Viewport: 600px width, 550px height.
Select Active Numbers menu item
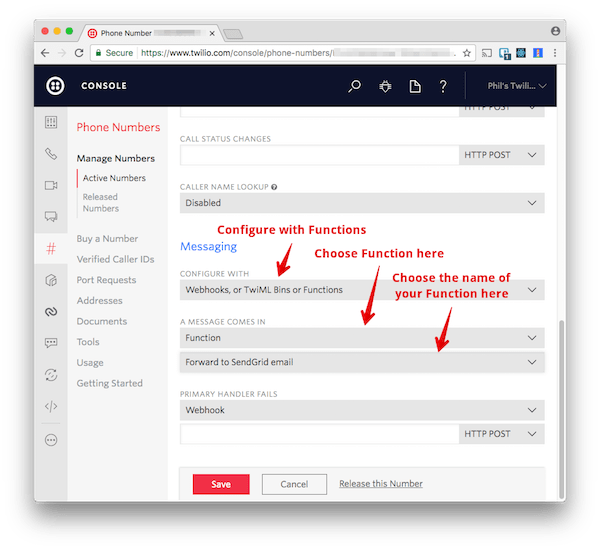coord(114,178)
